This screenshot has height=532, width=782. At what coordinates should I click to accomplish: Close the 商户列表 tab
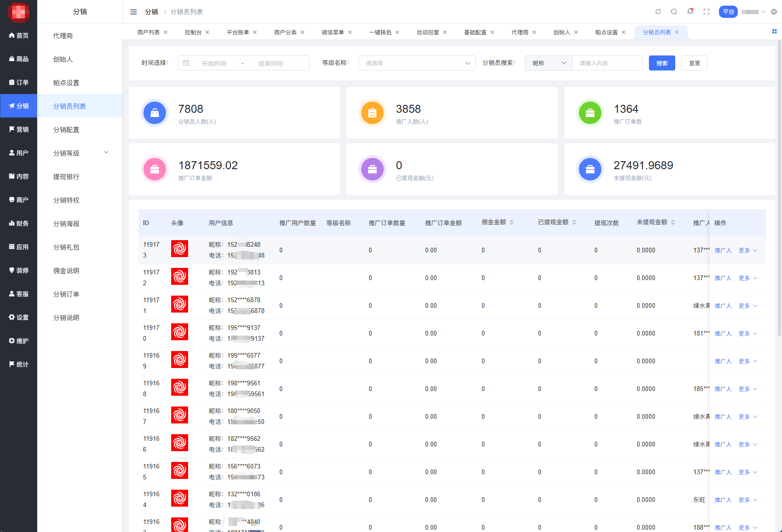[x=166, y=32]
